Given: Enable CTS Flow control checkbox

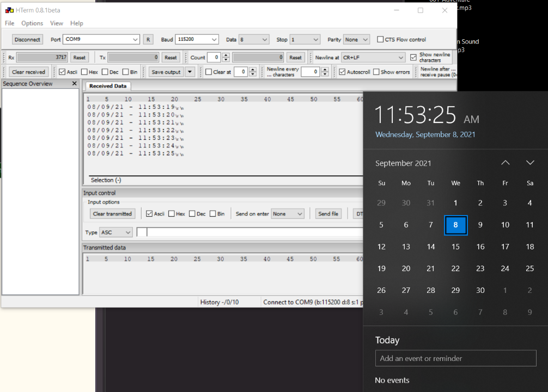Looking at the screenshot, I should click(x=380, y=40).
